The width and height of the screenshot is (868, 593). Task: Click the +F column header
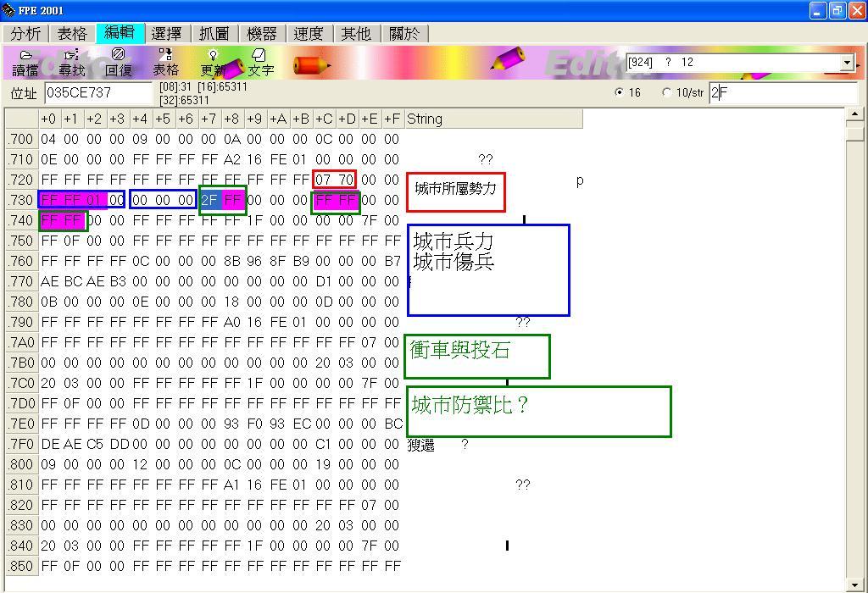tap(392, 119)
